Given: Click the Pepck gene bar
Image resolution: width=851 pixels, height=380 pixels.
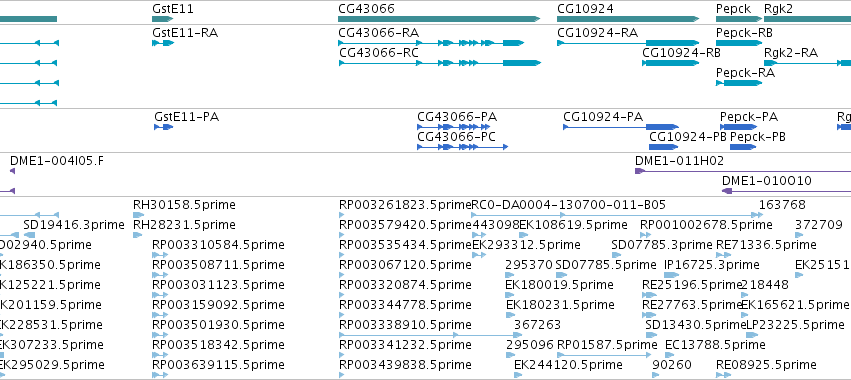Looking at the screenshot, I should [739, 19].
